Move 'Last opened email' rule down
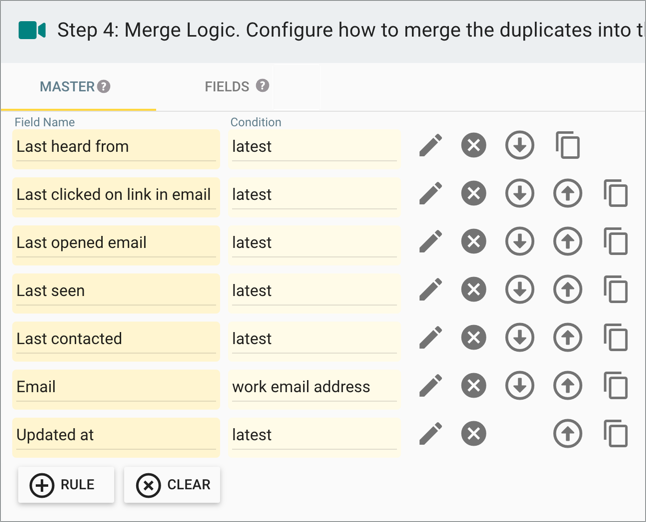Screen dimensions: 646x522 pos(519,242)
